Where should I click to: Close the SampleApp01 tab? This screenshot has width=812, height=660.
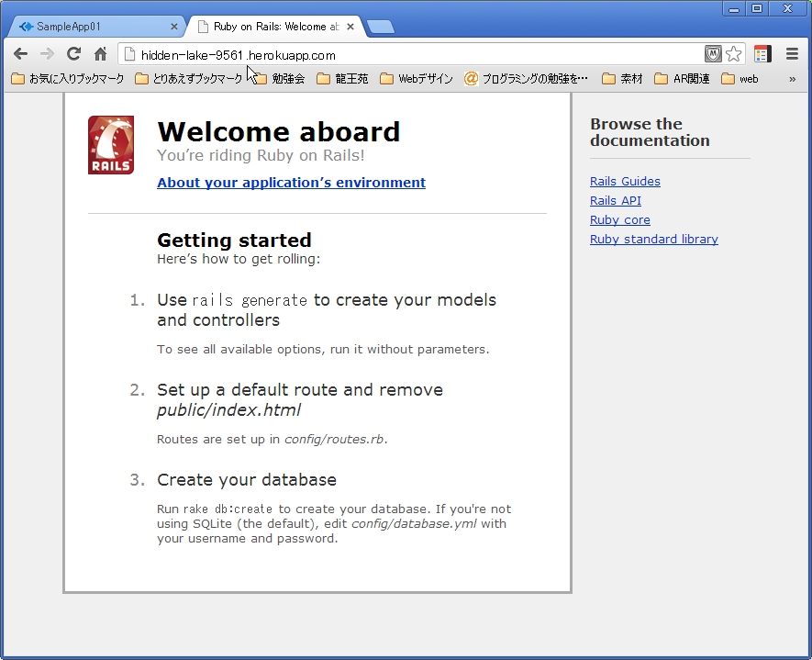(x=174, y=27)
